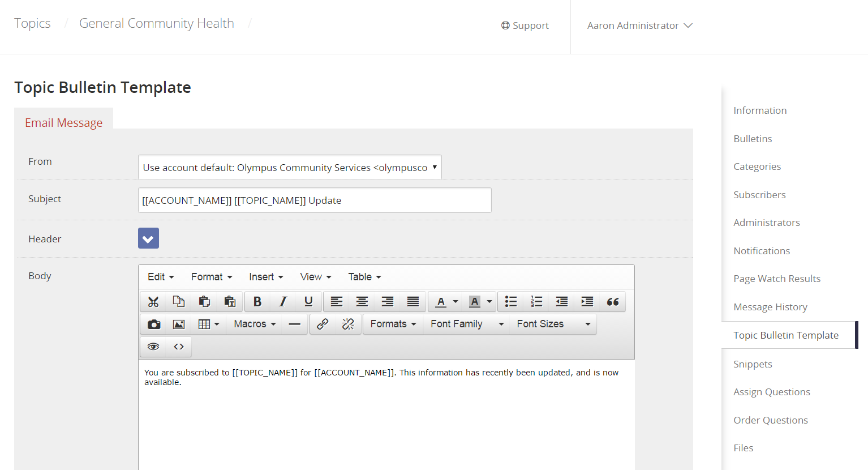868x470 pixels.
Task: Select the Bold formatting icon
Action: point(257,301)
